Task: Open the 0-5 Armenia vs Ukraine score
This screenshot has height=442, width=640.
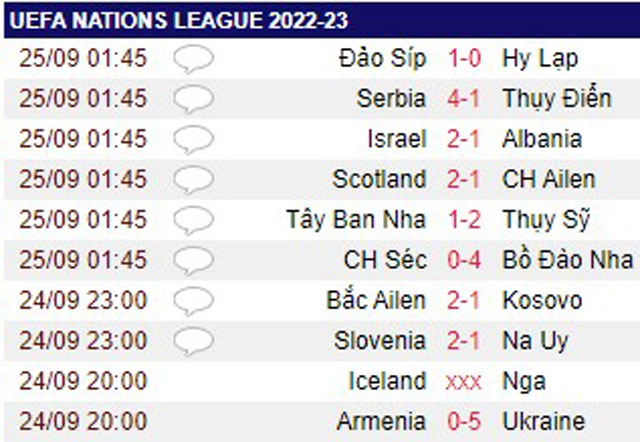Action: click(x=464, y=421)
